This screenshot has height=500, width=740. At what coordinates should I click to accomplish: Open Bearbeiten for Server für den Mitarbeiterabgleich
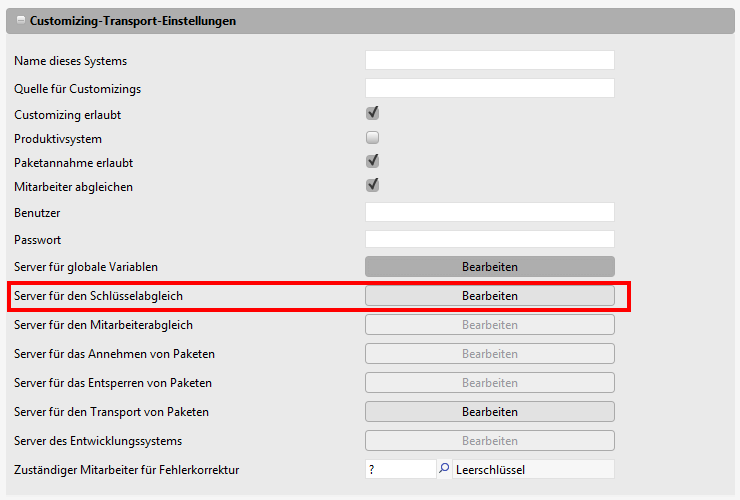pyautogui.click(x=489, y=325)
